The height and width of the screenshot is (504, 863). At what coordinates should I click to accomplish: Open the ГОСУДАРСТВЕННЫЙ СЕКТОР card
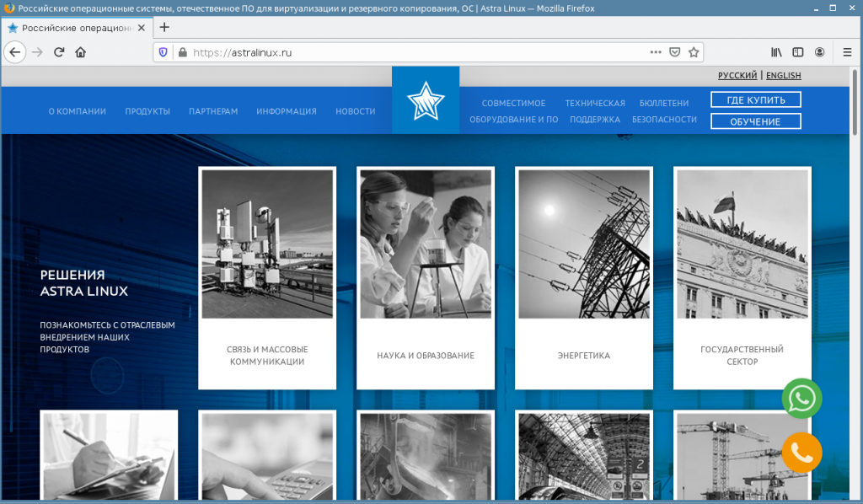click(742, 278)
